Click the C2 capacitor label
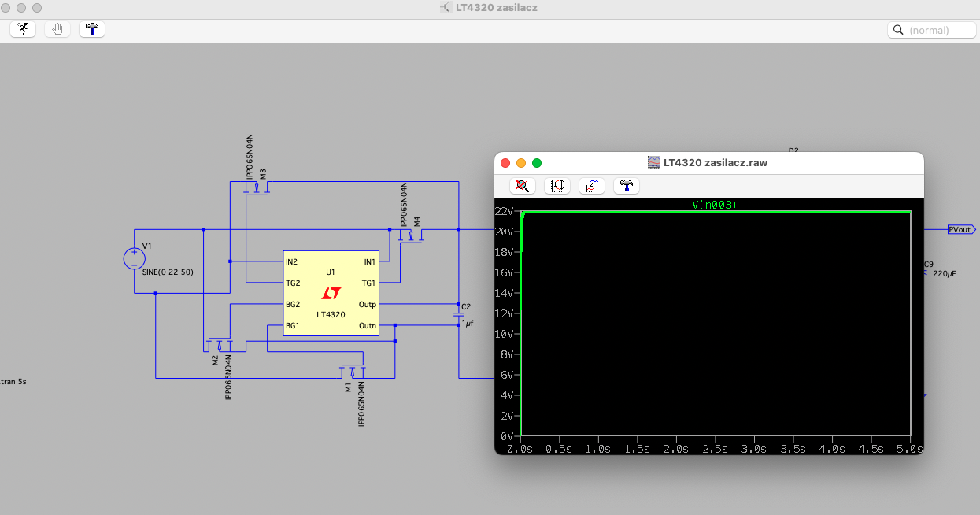The width and height of the screenshot is (980, 515). click(466, 306)
